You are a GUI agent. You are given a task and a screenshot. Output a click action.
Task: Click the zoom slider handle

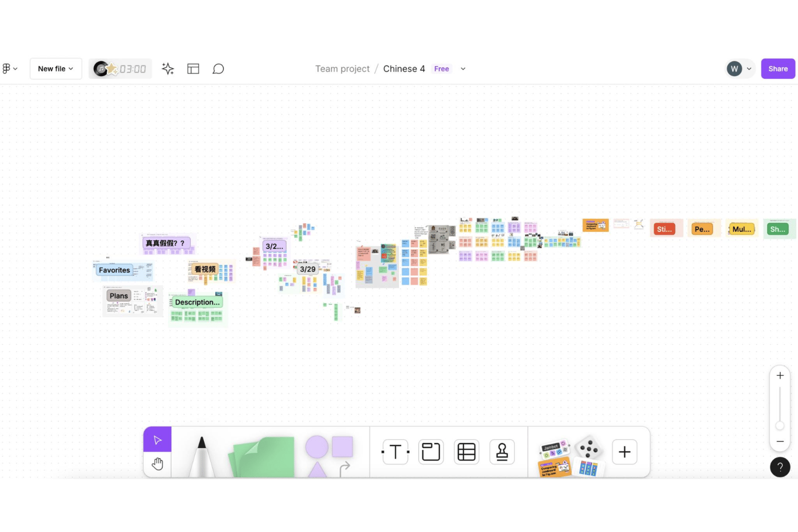tap(780, 426)
